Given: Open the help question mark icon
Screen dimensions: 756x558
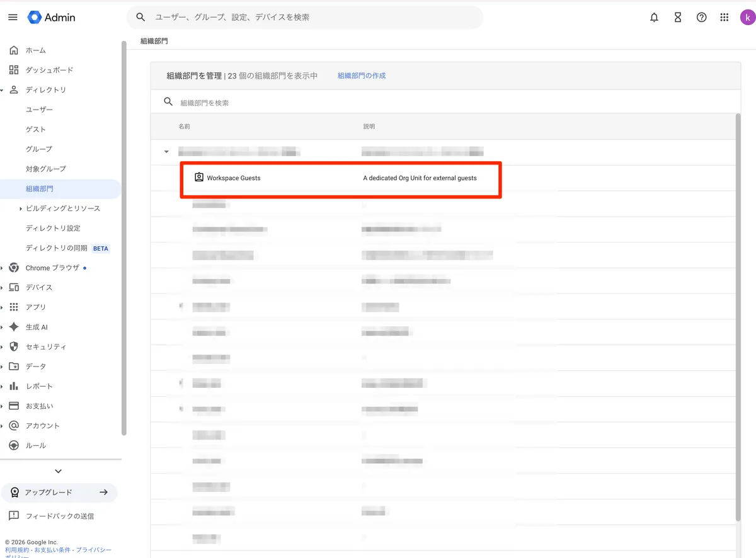Looking at the screenshot, I should point(701,18).
